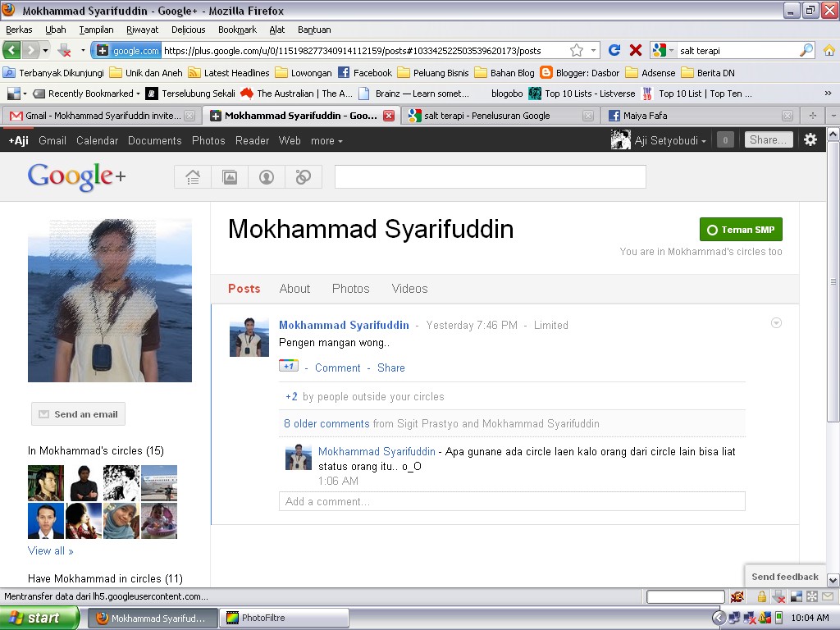Viewport: 840px width, 630px height.
Task: Open Google+ Photos icon
Action: (230, 177)
